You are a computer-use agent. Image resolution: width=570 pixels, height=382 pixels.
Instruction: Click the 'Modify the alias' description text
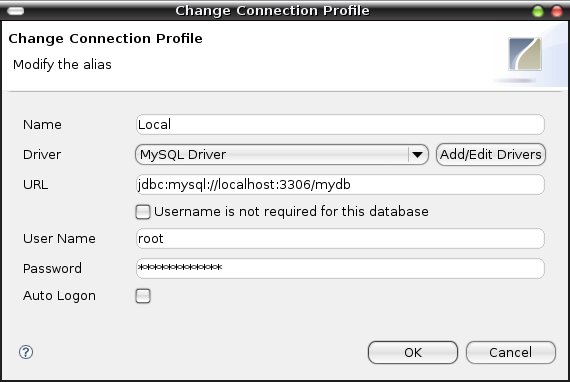[62, 65]
